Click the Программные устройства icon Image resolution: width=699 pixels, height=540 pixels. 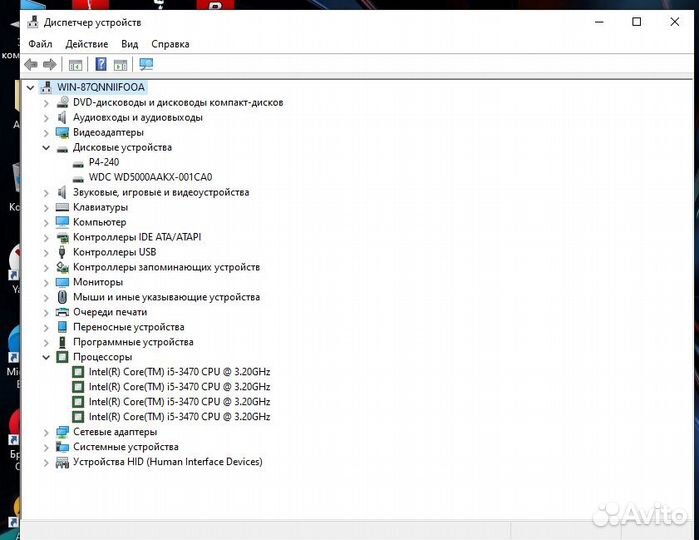tap(62, 342)
